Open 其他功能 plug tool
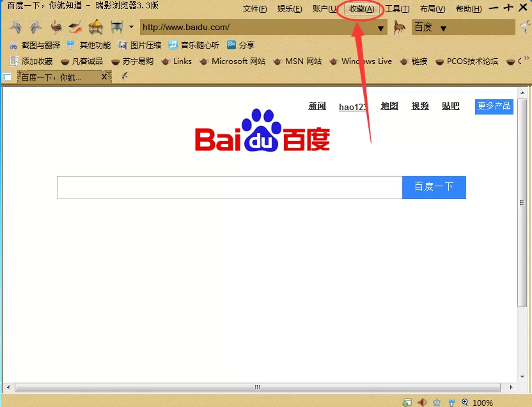Viewport: 532px width, 407px height. [88, 45]
